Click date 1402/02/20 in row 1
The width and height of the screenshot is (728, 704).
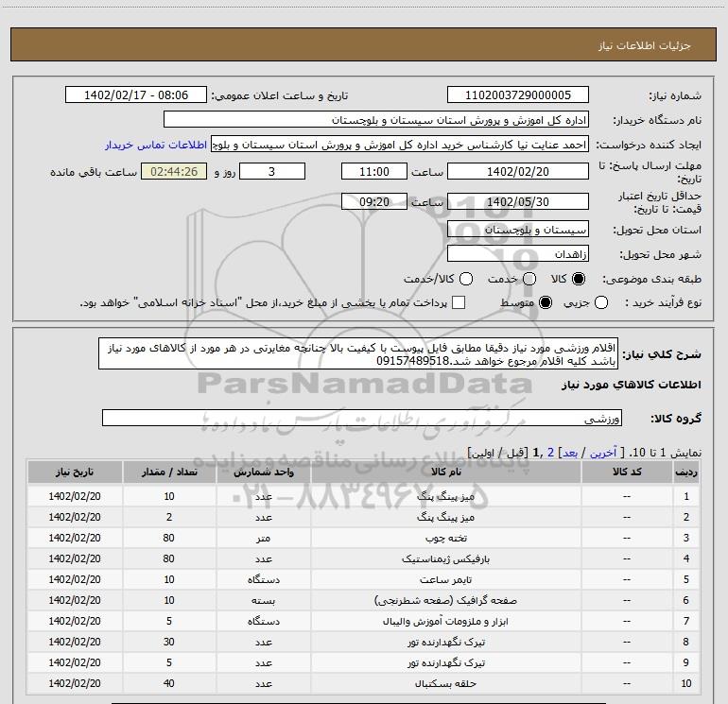(x=75, y=496)
